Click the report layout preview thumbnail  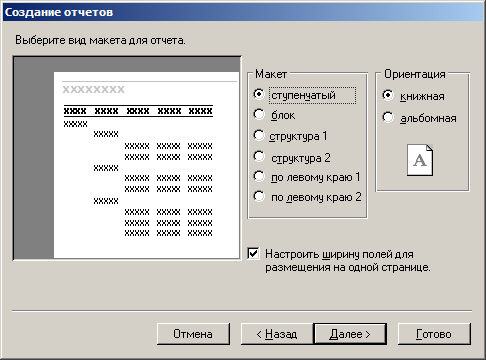click(127, 158)
